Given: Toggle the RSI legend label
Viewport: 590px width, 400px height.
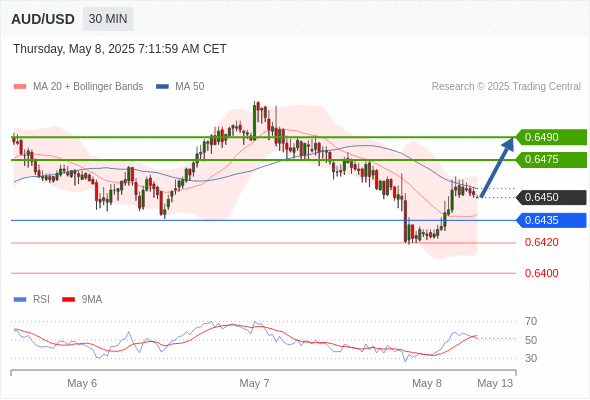Looking at the screenshot, I should pyautogui.click(x=41, y=300).
